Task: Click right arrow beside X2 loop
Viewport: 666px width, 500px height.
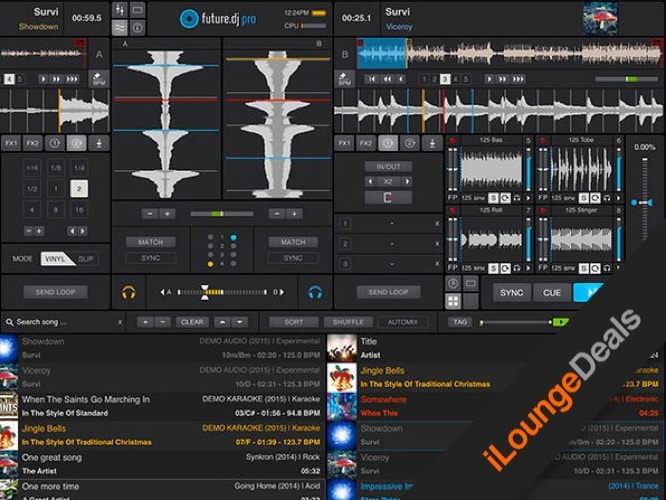Action: click(x=406, y=182)
